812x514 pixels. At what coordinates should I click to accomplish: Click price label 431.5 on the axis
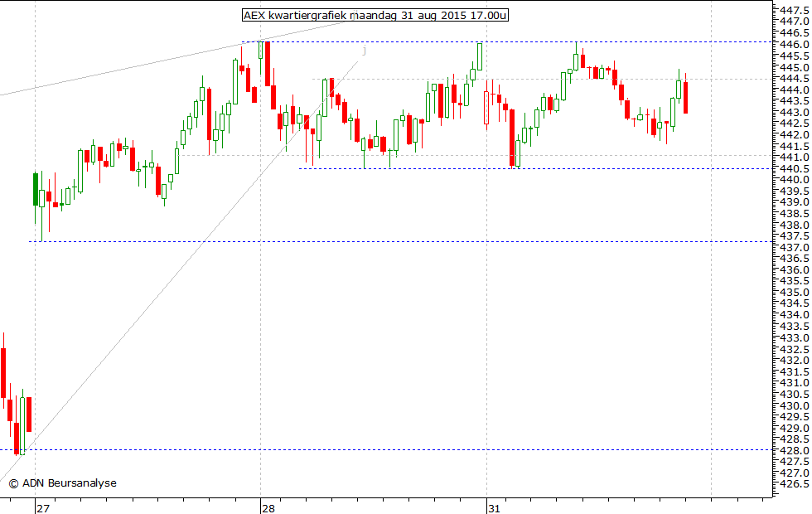point(794,371)
